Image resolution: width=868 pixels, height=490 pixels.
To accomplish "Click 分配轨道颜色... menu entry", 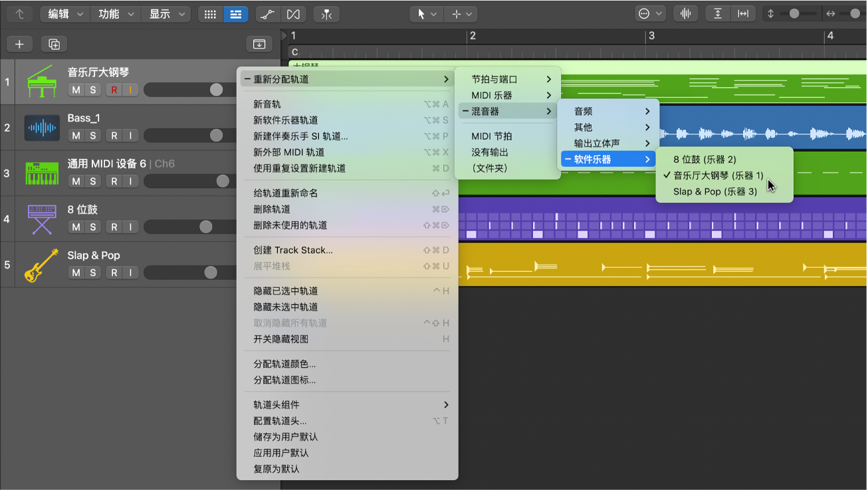I will 284,364.
